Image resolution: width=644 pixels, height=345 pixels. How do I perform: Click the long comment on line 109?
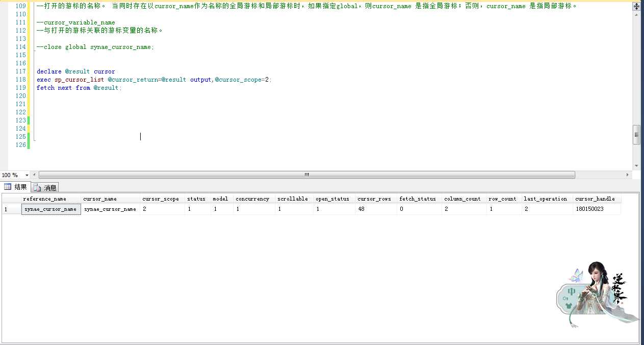click(x=307, y=6)
